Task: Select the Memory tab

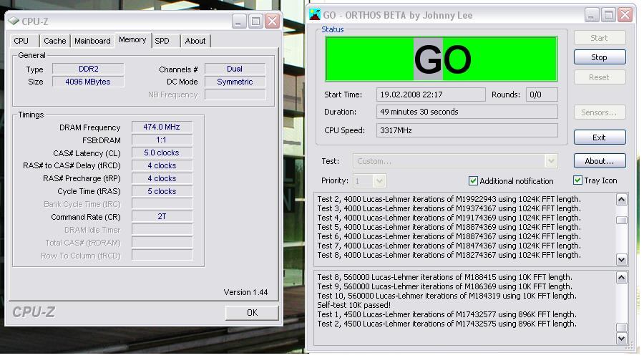Action: 132,40
